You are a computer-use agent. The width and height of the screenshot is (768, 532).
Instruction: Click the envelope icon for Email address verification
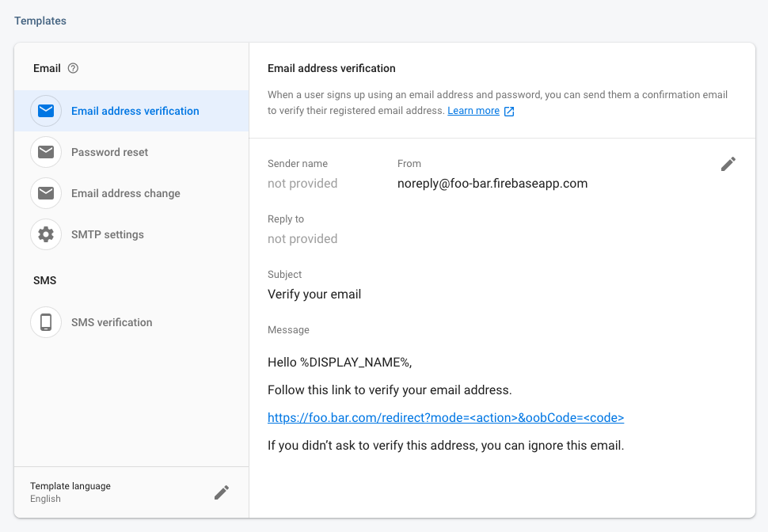point(46,111)
